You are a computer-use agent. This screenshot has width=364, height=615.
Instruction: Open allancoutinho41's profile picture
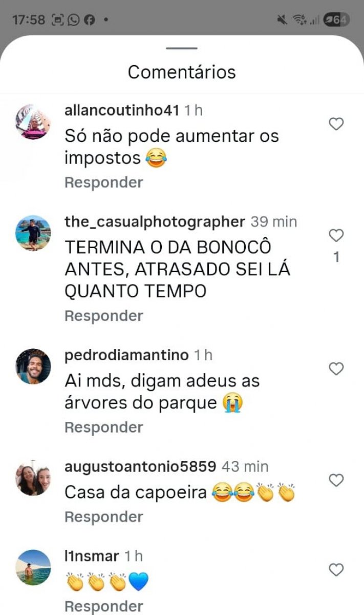coord(33,121)
